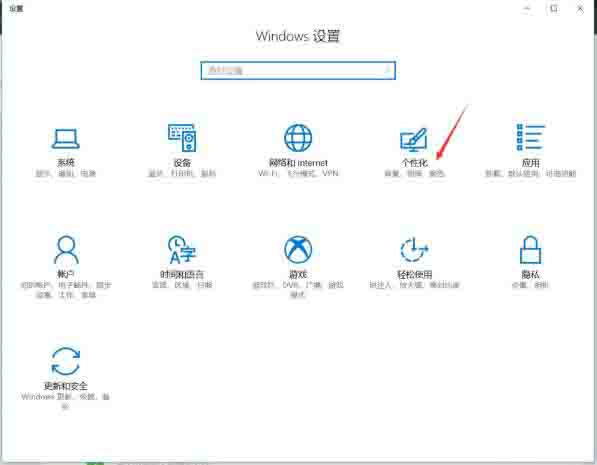Screen dimensions: 597x465
Task: Click the 隐私 label text
Action: click(530, 274)
